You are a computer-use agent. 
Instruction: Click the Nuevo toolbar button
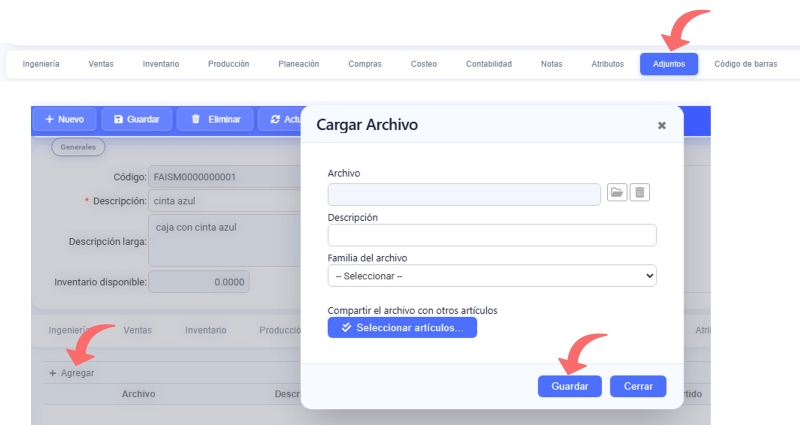click(x=64, y=119)
